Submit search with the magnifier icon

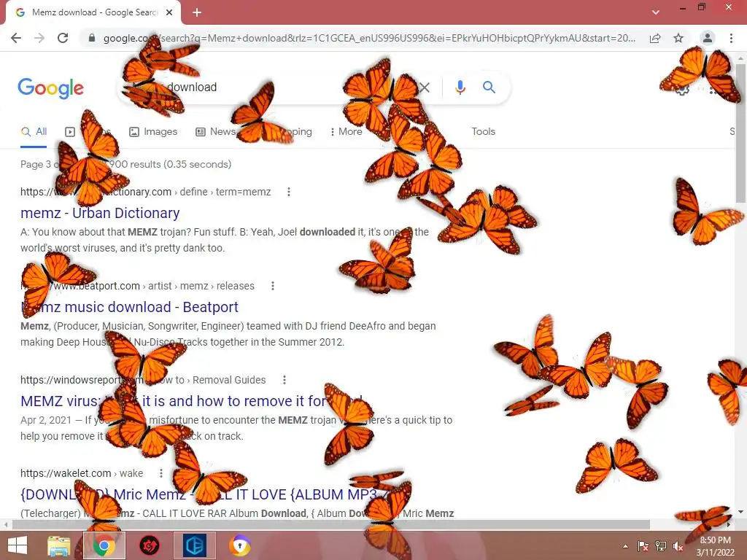coord(489,87)
